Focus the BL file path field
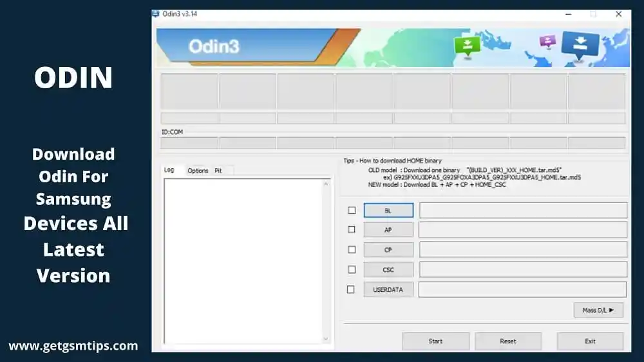Viewport: 644px width, 362px height. pos(523,211)
